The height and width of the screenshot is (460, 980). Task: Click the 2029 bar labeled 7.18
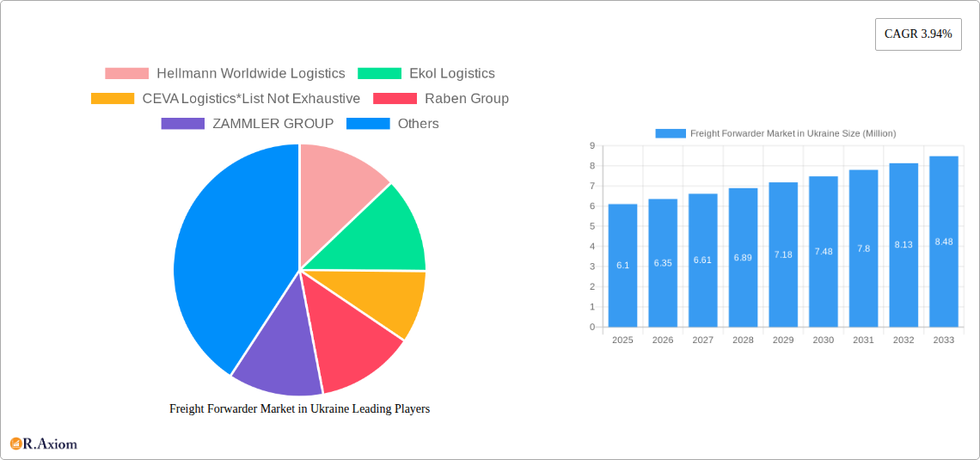[783, 255]
